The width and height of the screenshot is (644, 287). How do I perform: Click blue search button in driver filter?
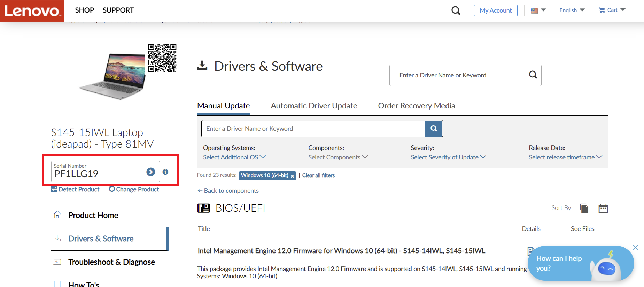point(434,129)
